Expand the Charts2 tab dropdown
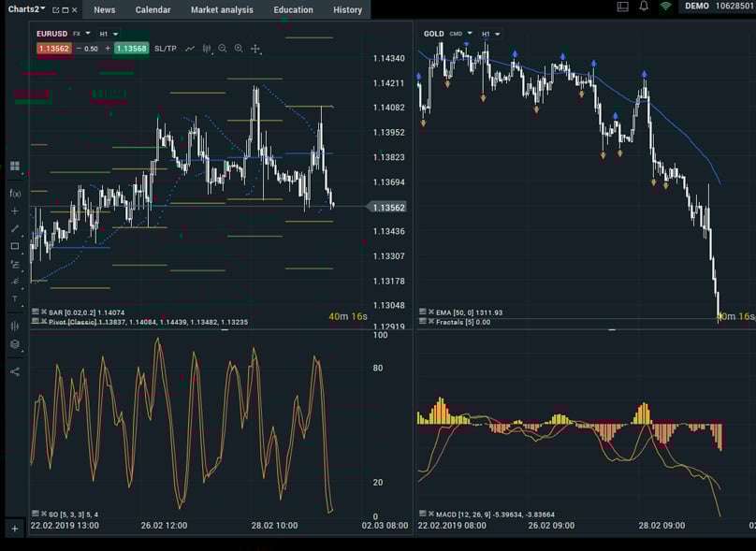 point(43,8)
